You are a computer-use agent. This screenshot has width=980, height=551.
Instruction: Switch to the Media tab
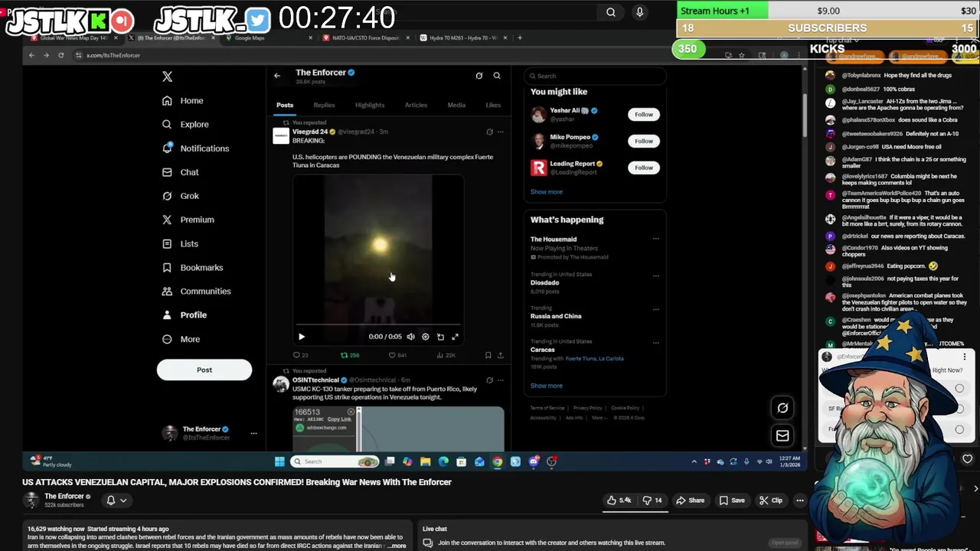(x=456, y=105)
